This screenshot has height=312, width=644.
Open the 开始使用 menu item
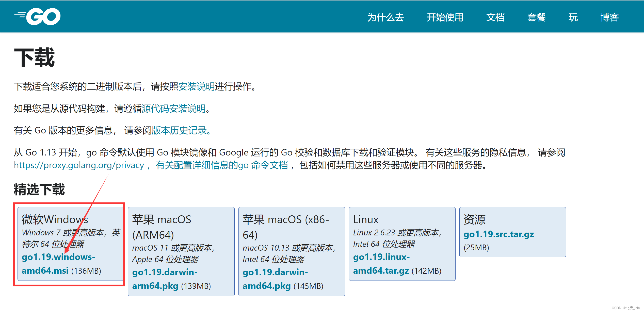[x=445, y=17]
